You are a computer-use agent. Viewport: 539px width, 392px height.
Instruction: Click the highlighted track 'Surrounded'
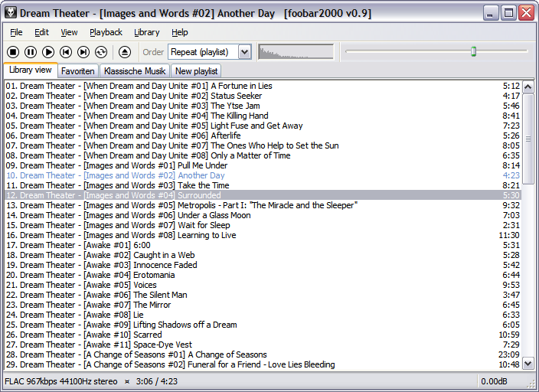pos(263,195)
